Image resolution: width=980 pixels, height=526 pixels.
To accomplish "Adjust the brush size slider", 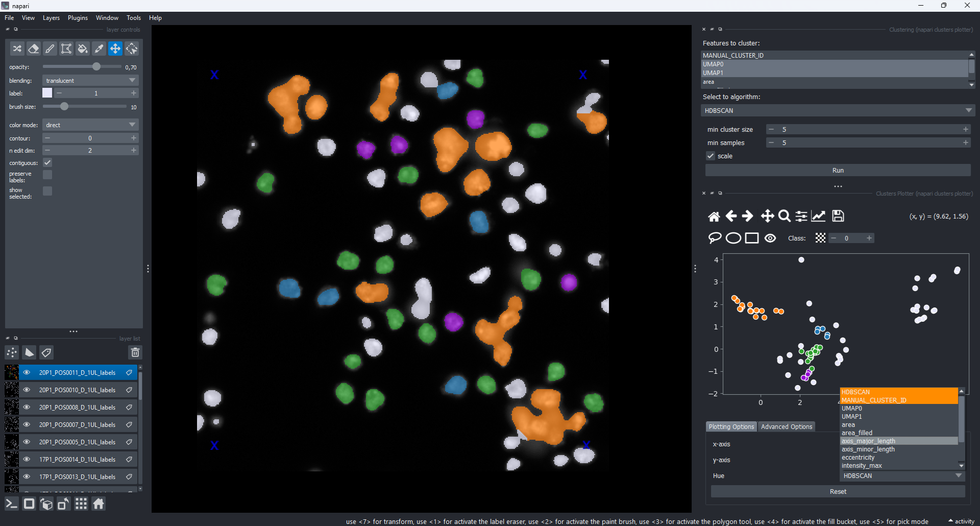I will [x=84, y=107].
